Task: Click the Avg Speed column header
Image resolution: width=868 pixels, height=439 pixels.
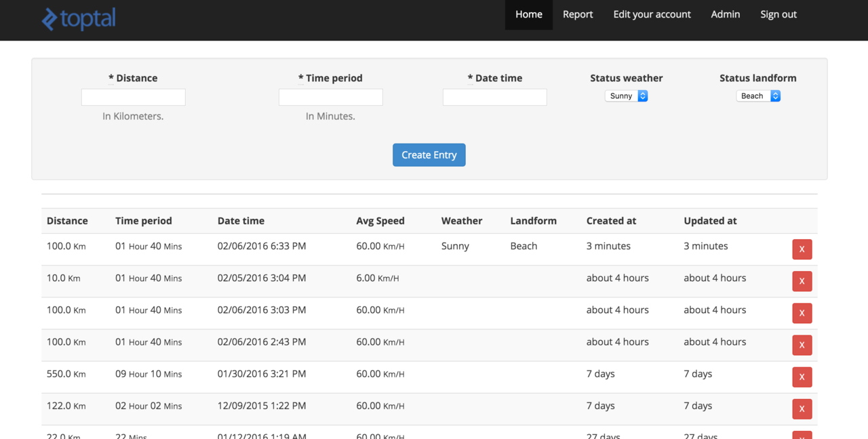Action: pyautogui.click(x=380, y=221)
